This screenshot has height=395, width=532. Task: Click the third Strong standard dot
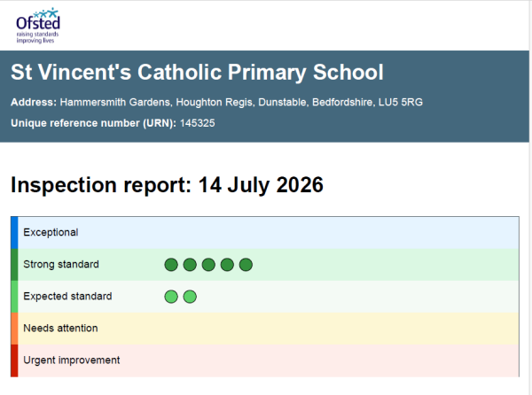tap(208, 265)
